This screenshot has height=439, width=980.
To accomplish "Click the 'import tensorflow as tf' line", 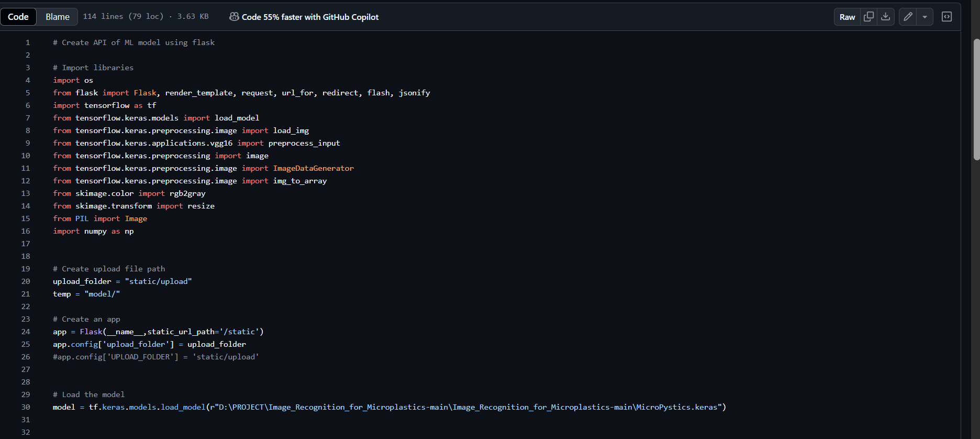I will point(105,105).
